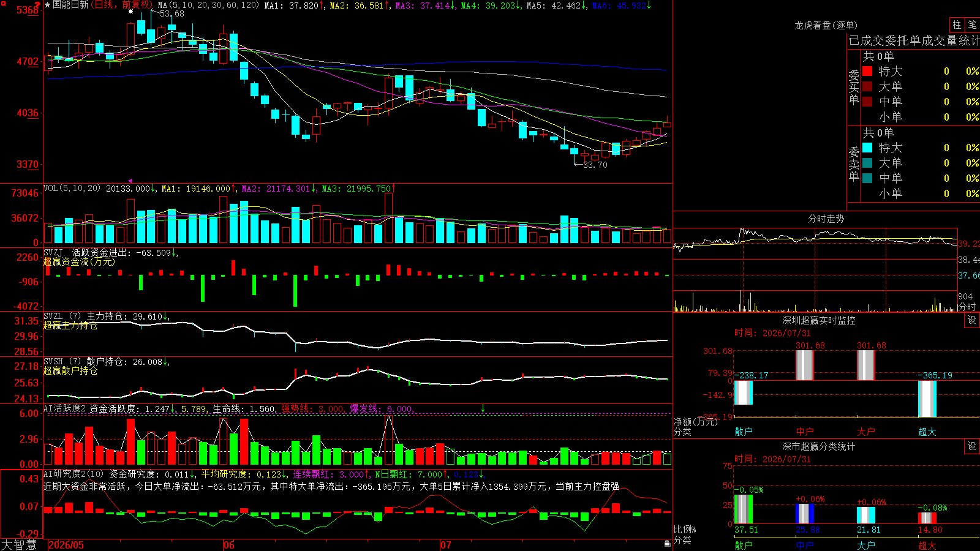
Task: Click the white star marker above the candlesticks
Action: pyautogui.click(x=130, y=12)
